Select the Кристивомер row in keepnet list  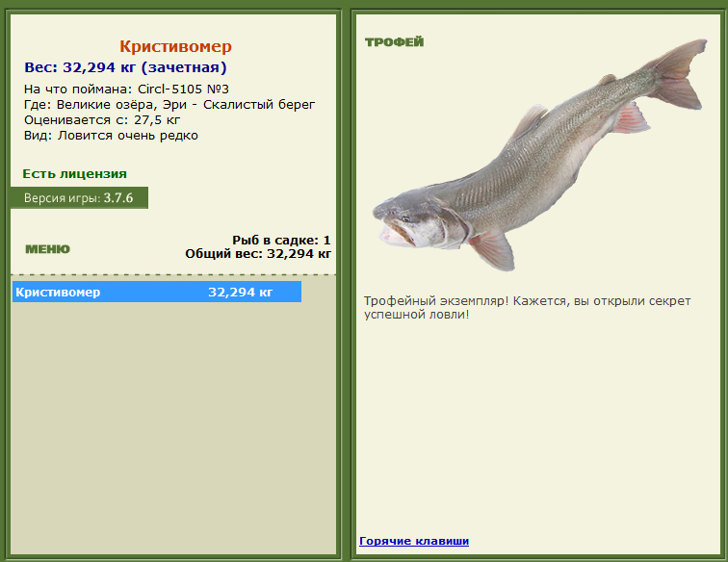(x=157, y=292)
